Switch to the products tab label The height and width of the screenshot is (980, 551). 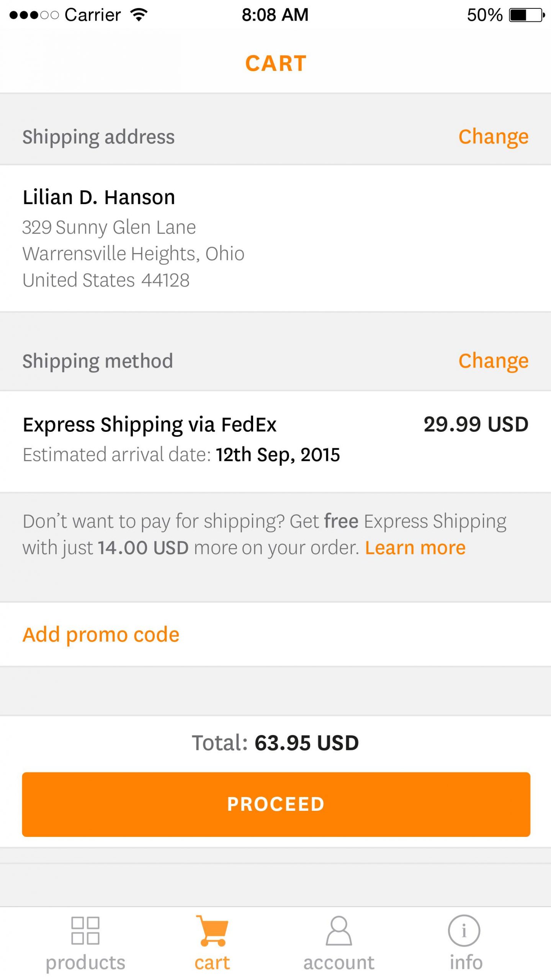coord(85,962)
